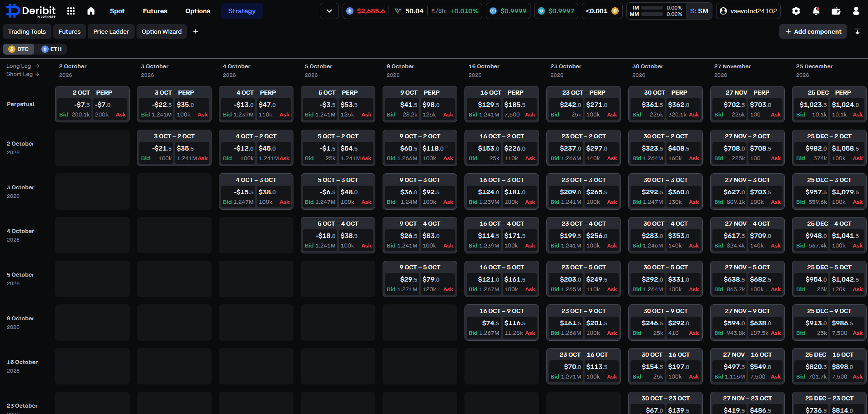Screen dimensions: 868x414
Task: Click IM MM margin usage bars
Action: [656, 11]
